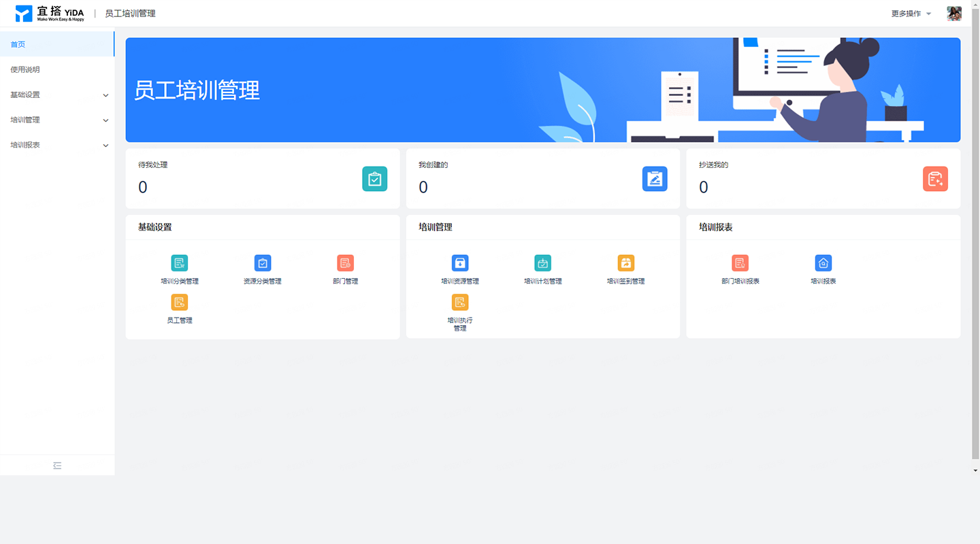980x544 pixels.
Task: Open 资源分类管理 icon
Action: [263, 263]
